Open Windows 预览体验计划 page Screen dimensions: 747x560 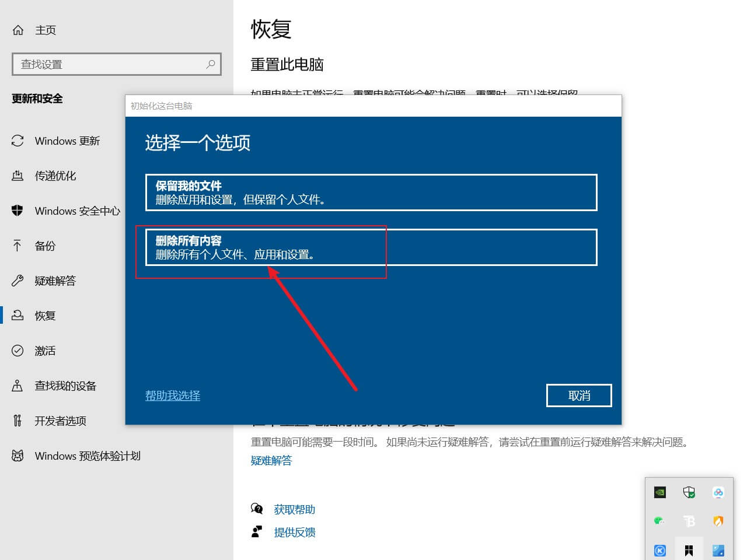[x=88, y=456]
